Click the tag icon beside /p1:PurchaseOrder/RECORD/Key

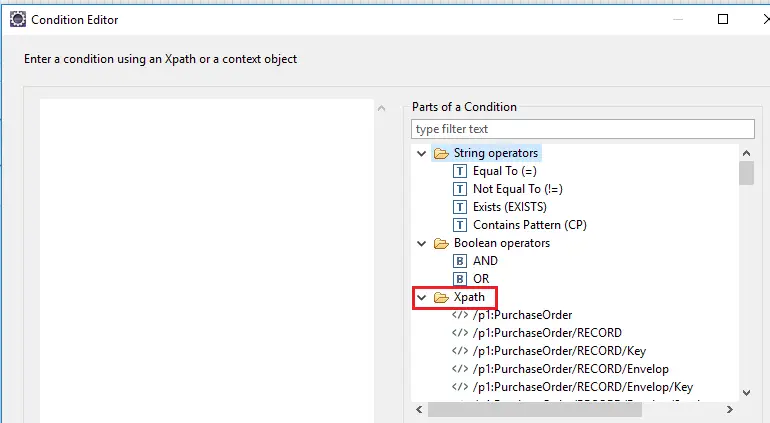460,351
